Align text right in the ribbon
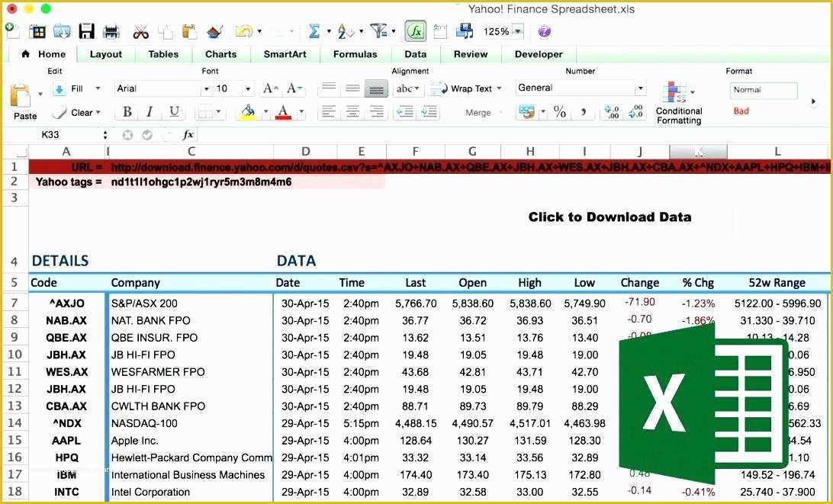 coord(376,112)
